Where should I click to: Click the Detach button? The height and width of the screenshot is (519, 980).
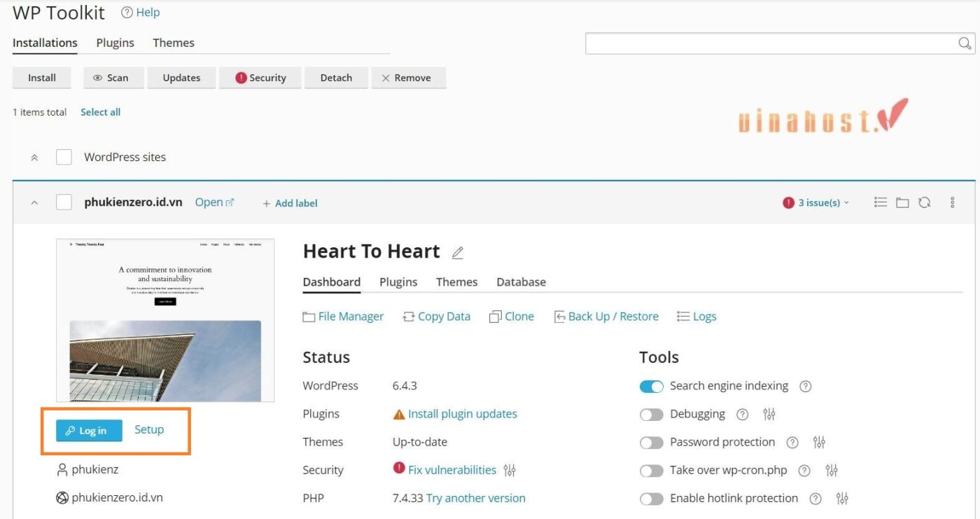tap(336, 78)
